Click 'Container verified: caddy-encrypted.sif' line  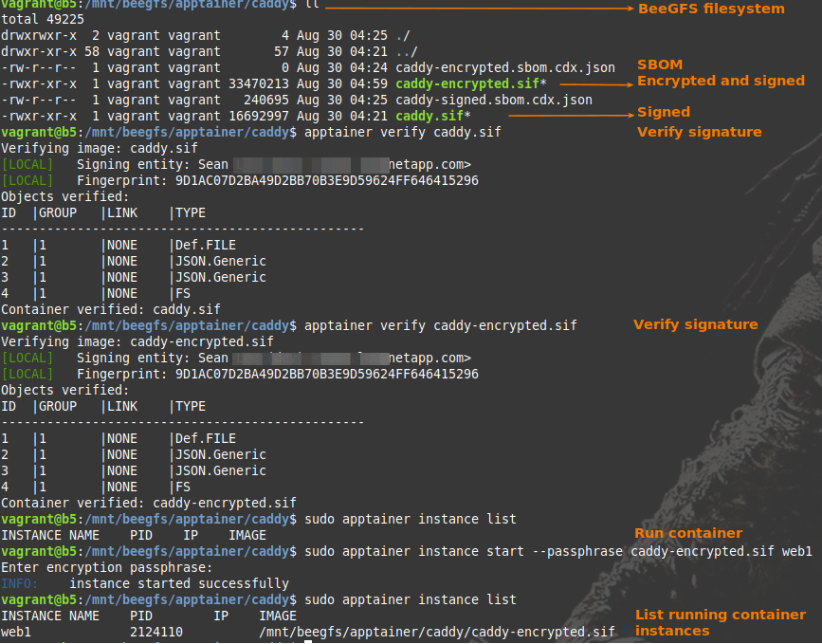(x=148, y=503)
